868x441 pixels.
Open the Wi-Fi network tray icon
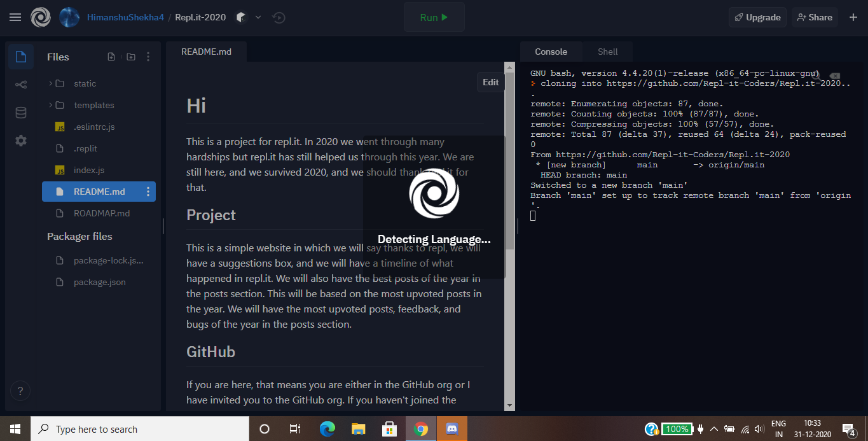coord(745,429)
